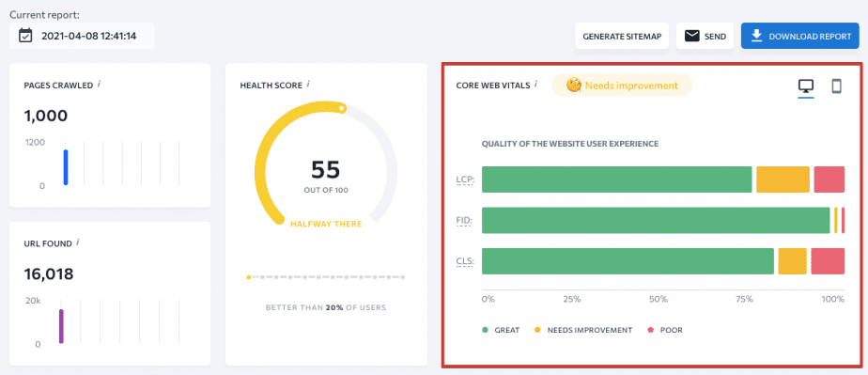Click the info icon beside URL Found
This screenshot has height=375, width=868.
[x=78, y=242]
